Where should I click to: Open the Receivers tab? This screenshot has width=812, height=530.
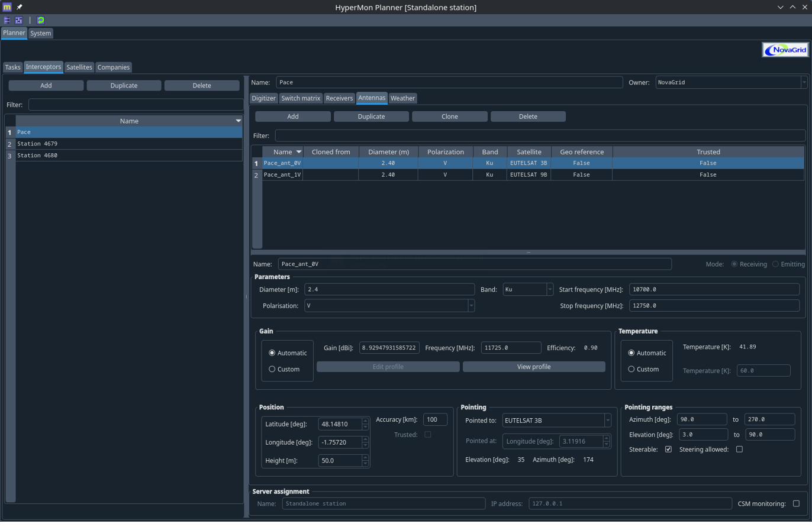(x=340, y=98)
